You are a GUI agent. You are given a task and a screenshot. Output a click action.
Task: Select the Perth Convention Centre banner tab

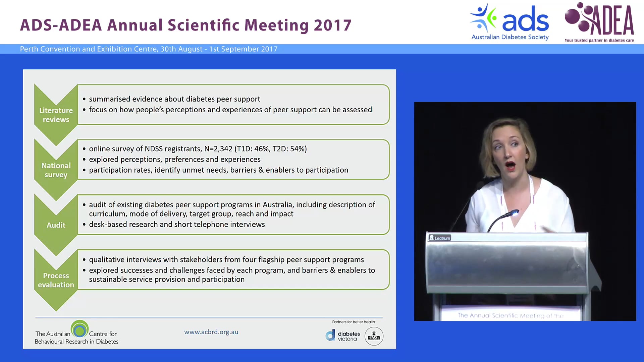[x=148, y=49]
